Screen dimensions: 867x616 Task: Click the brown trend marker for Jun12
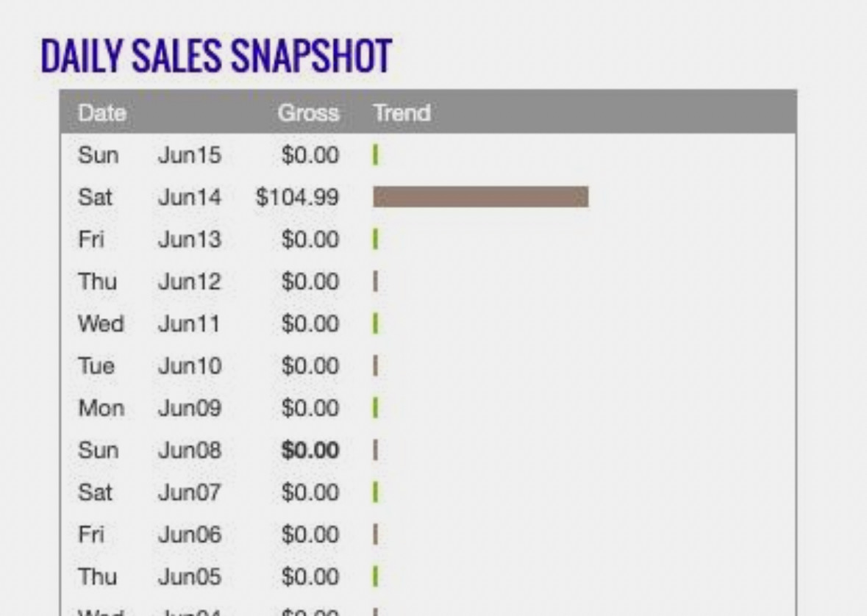(x=376, y=282)
